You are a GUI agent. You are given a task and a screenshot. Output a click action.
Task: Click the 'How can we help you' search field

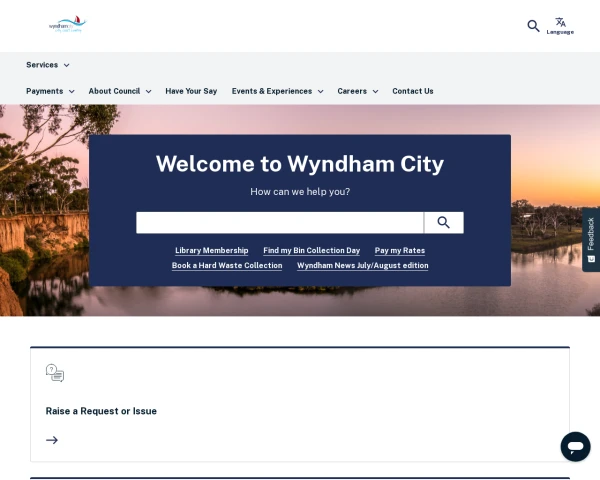(x=280, y=222)
